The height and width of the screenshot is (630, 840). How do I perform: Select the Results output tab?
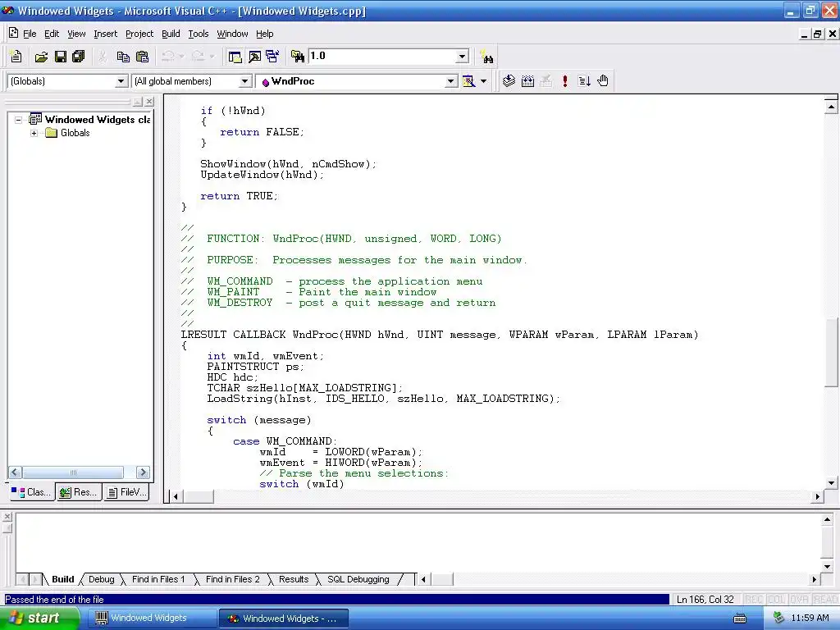tap(294, 579)
